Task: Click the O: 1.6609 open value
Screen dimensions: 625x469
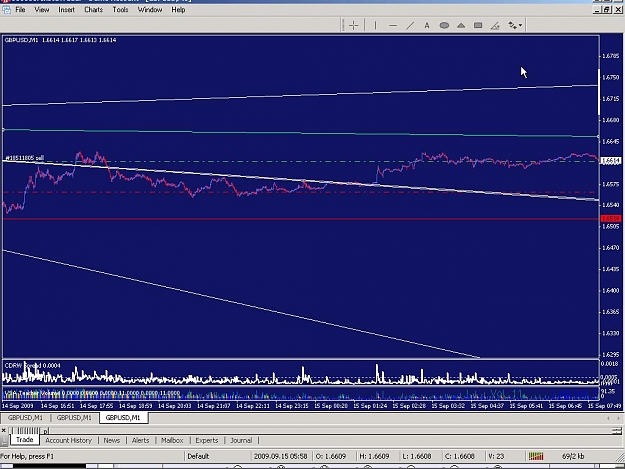Action: (x=331, y=456)
